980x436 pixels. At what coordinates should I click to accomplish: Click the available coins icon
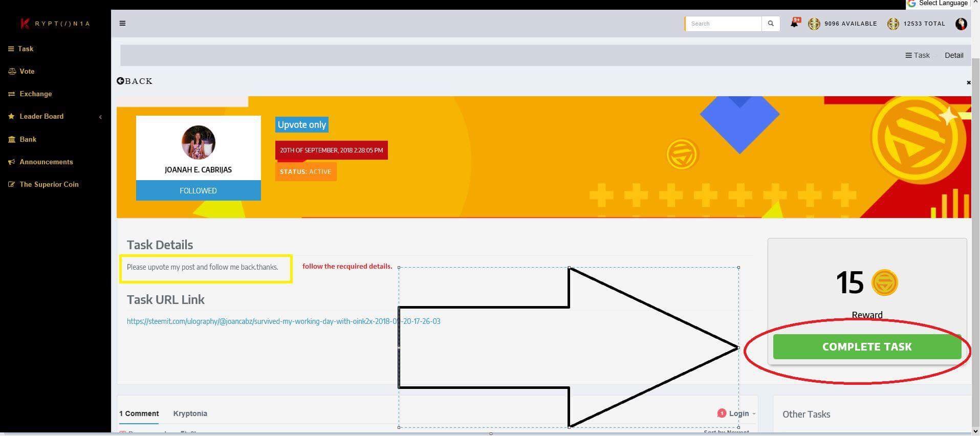(814, 24)
